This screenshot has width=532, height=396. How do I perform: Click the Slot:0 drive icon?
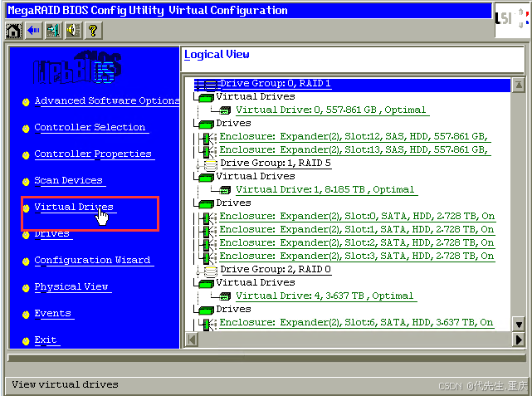coord(207,218)
